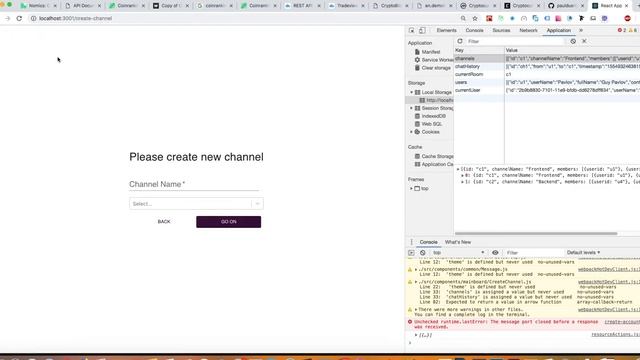Click the horizontal scrollbar under the value preview
The width and height of the screenshot is (640, 360).
(536, 233)
